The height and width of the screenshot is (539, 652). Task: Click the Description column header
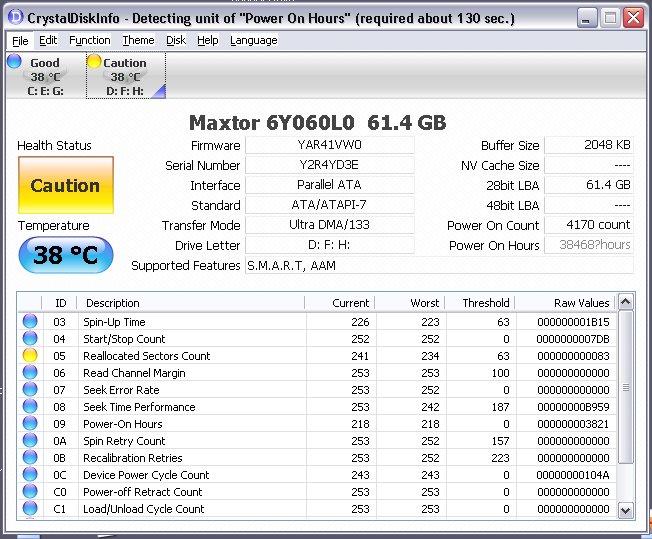click(191, 303)
